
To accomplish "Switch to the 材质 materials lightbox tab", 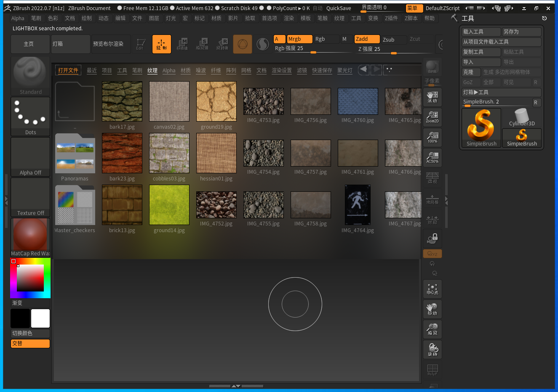I will click(x=186, y=70).
